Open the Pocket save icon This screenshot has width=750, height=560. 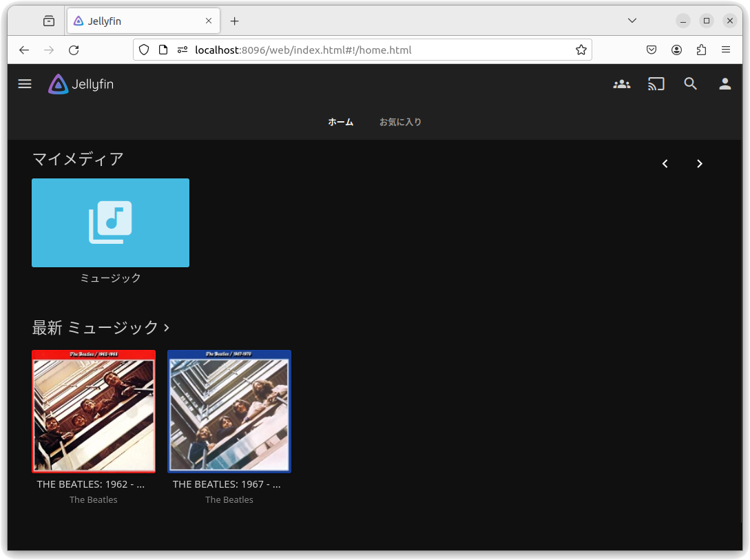click(652, 50)
